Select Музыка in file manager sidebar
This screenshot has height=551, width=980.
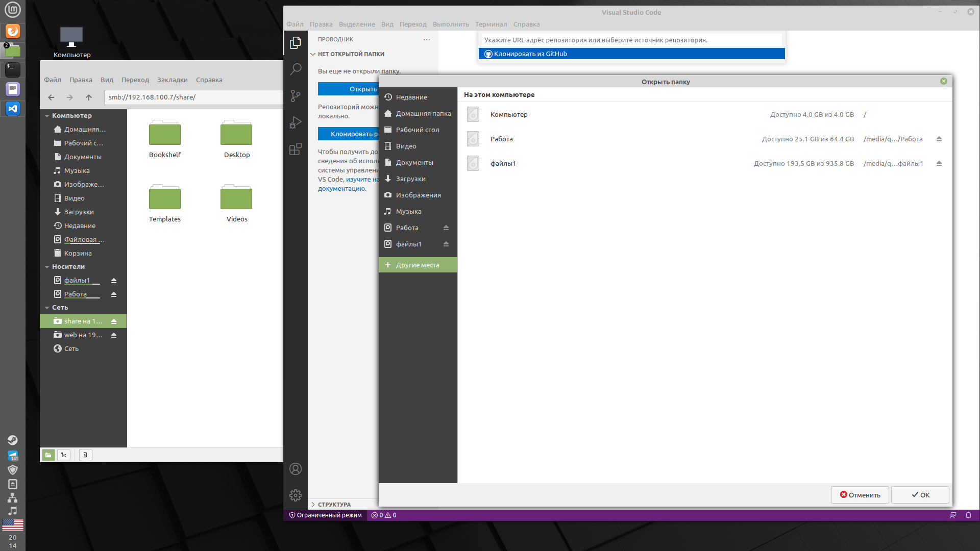tap(83, 170)
